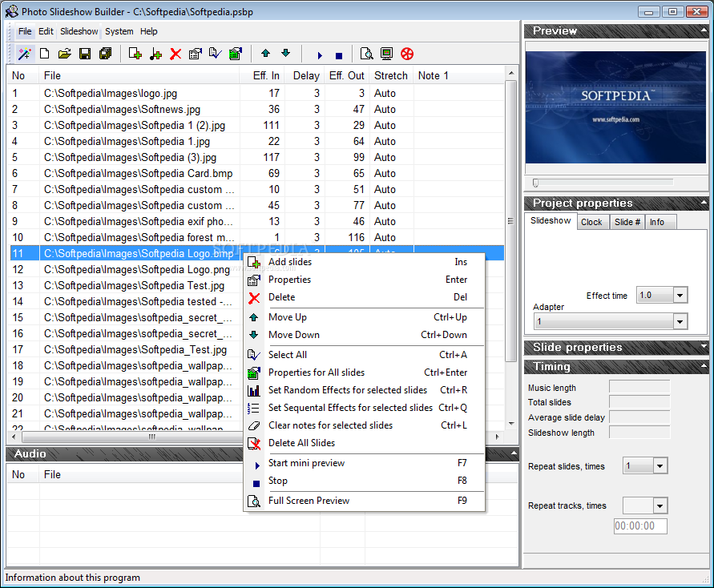Viewport: 714px width, 588px height.
Task: Open Properties for All slides toolbar icon
Action: pyautogui.click(x=236, y=54)
